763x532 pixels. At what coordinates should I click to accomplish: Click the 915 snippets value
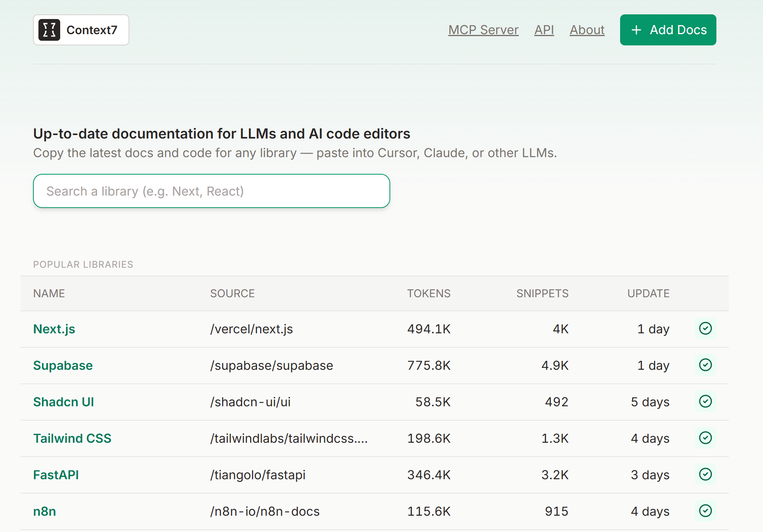point(557,511)
